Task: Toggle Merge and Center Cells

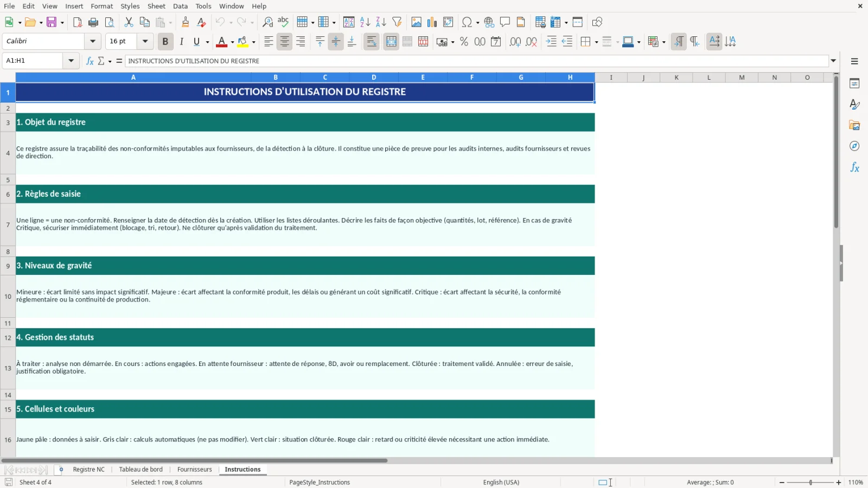Action: pyautogui.click(x=391, y=42)
